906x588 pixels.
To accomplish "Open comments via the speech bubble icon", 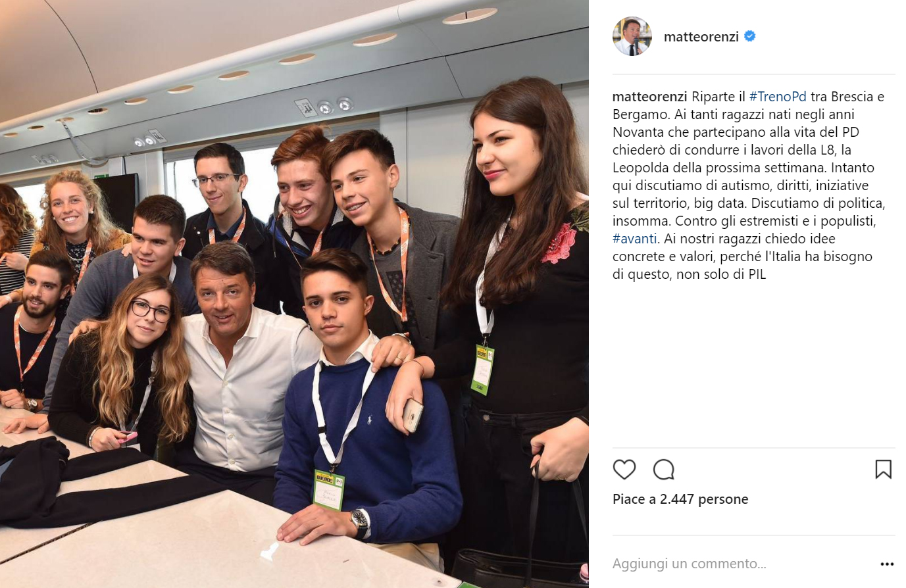I will [663, 470].
